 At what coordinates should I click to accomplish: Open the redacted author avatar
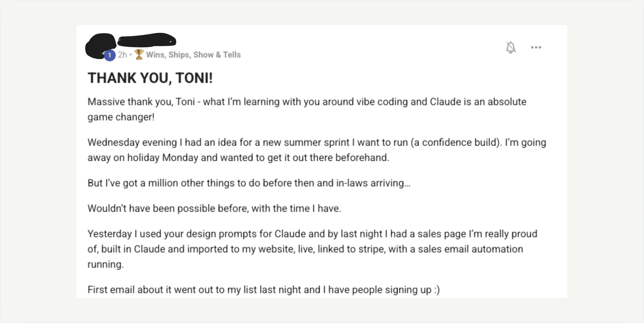coord(101,46)
